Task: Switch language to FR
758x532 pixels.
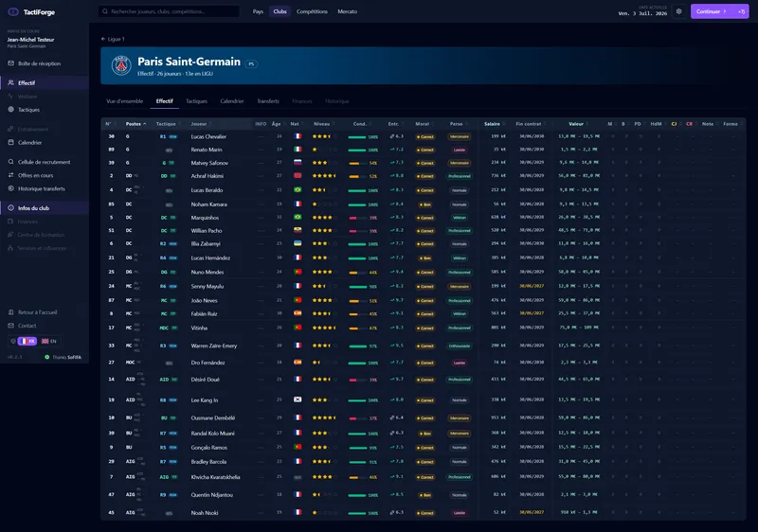Action: (27, 341)
